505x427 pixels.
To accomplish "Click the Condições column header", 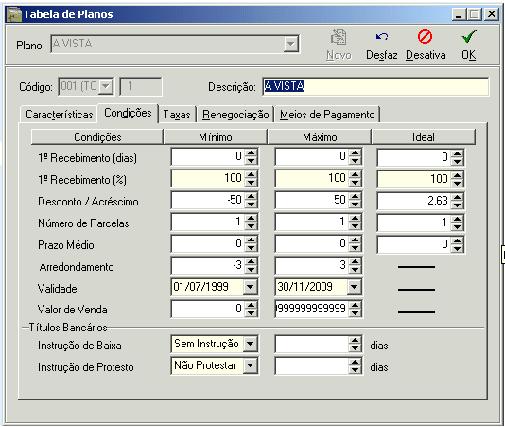I will pos(97,137).
